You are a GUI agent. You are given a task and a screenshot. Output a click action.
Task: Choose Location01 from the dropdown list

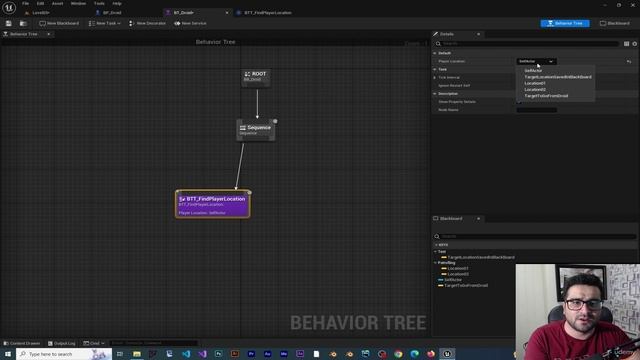[535, 83]
